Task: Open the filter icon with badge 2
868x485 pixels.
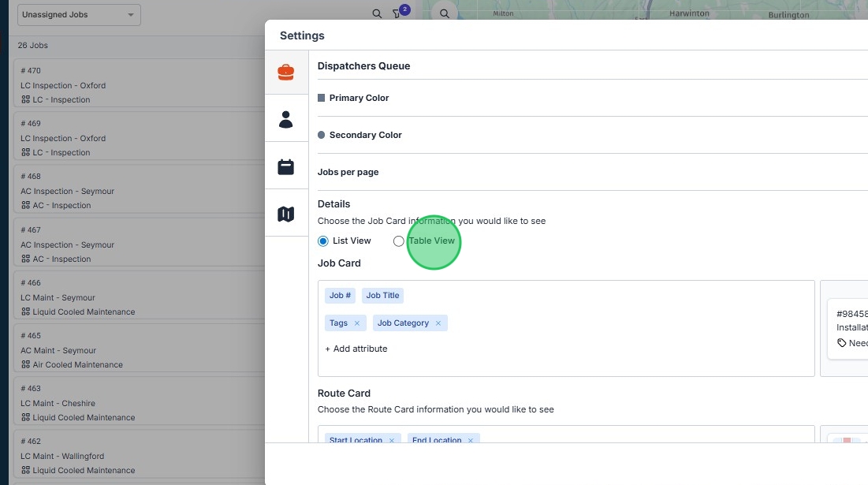Action: click(x=398, y=14)
